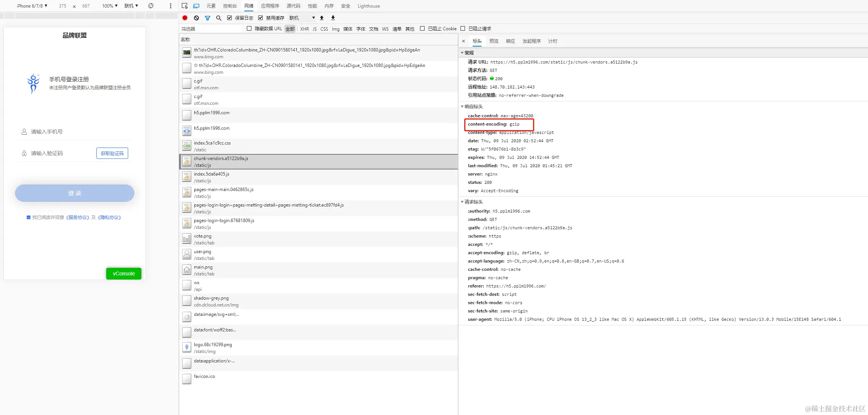Enable the 隐藏数据 URL checkbox
The image size is (868, 415).
pyautogui.click(x=249, y=28)
